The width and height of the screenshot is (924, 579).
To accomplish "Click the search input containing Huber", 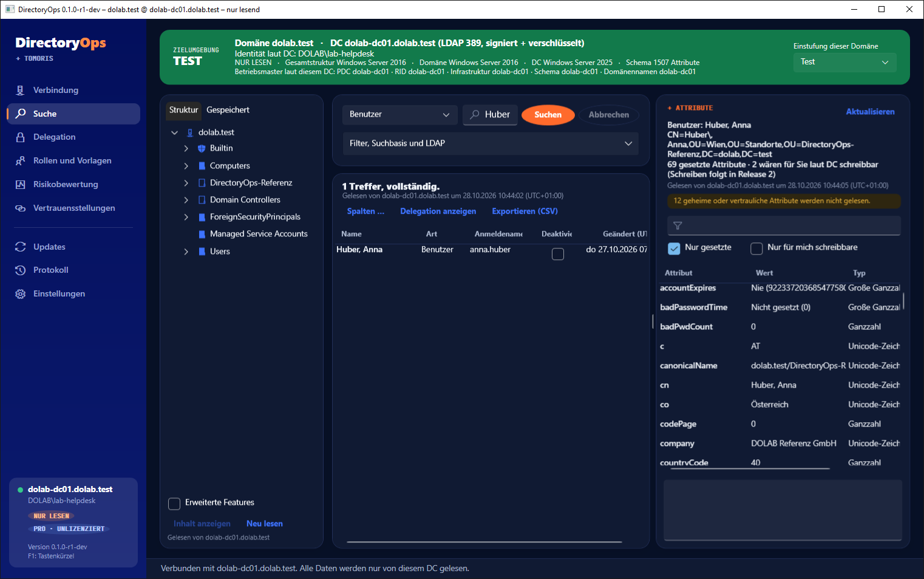I will tap(491, 114).
